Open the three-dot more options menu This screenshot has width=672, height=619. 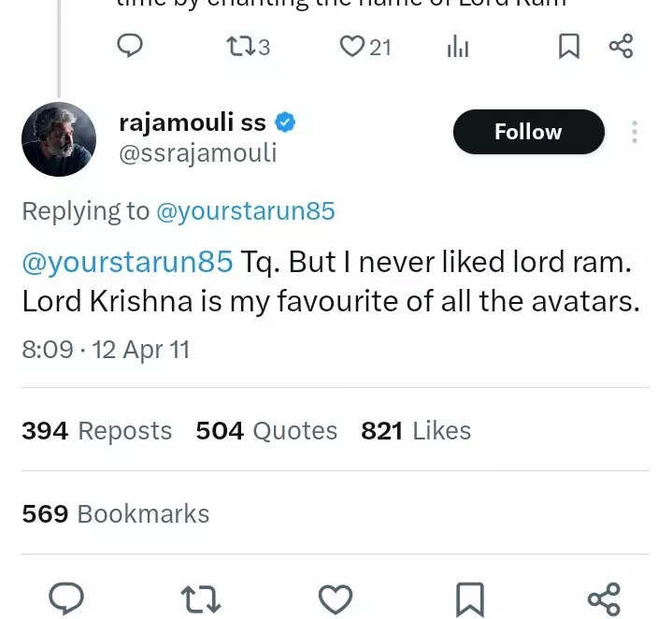coord(635,132)
